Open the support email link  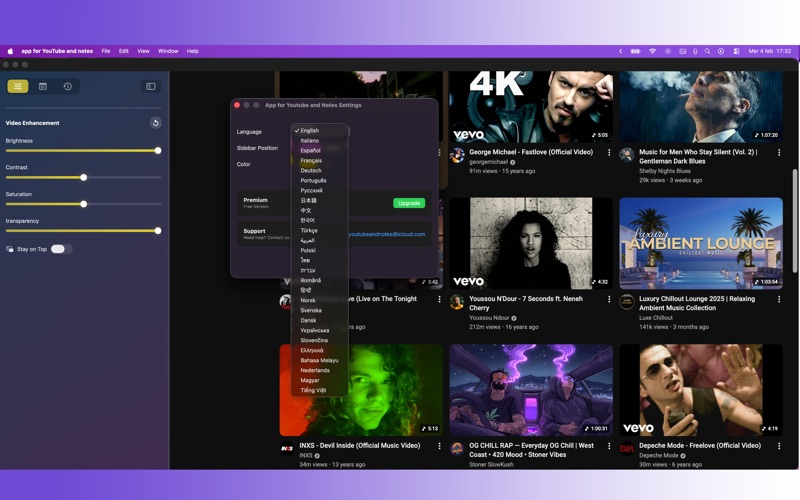click(387, 234)
